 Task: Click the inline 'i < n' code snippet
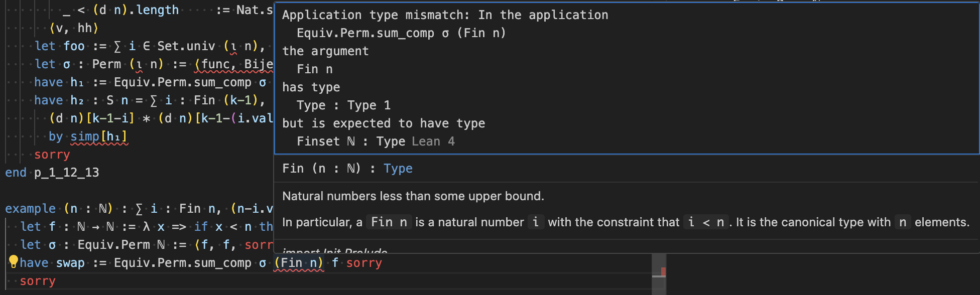[x=706, y=222]
